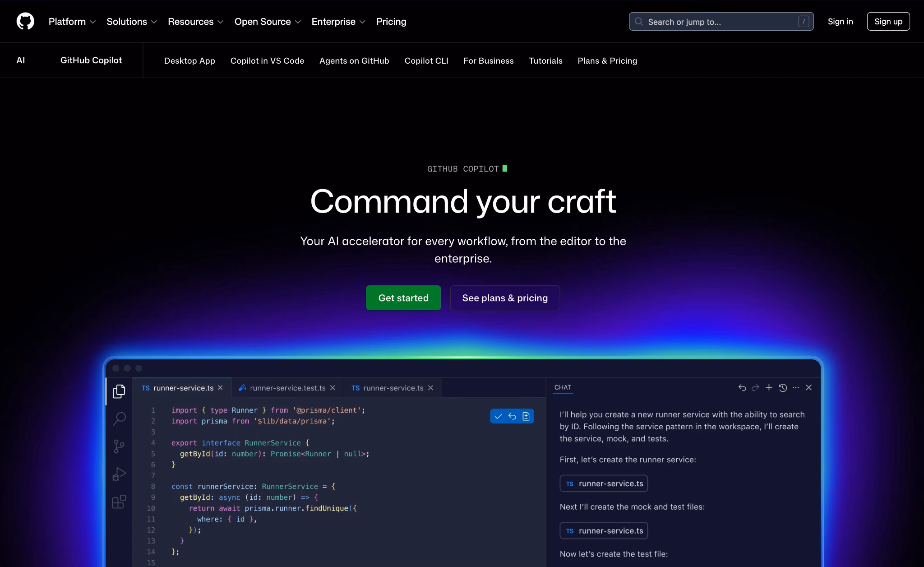
Task: Switch to the runner-service.test.ts tab
Action: [x=287, y=388]
